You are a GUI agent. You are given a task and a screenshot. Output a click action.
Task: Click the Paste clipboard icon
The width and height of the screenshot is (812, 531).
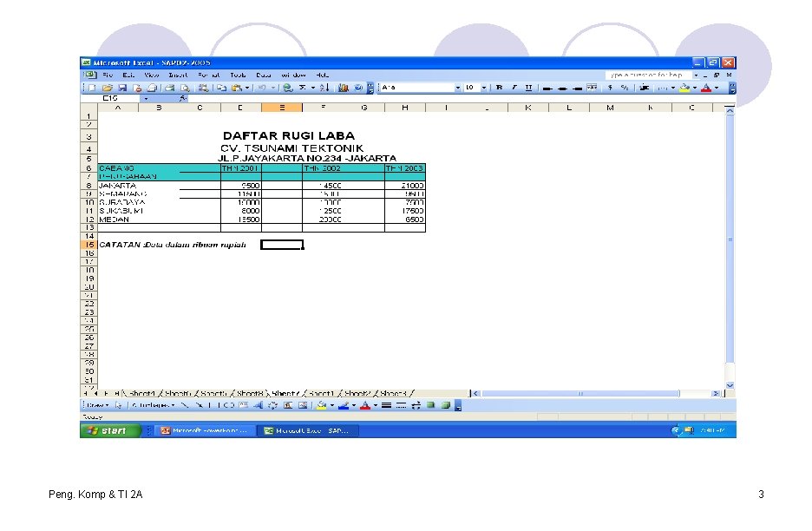237,88
